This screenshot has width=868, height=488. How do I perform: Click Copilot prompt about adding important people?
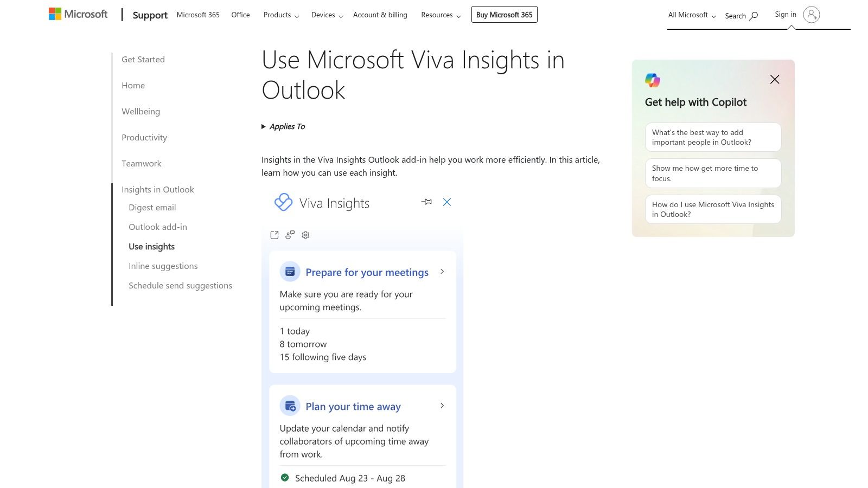713,137
